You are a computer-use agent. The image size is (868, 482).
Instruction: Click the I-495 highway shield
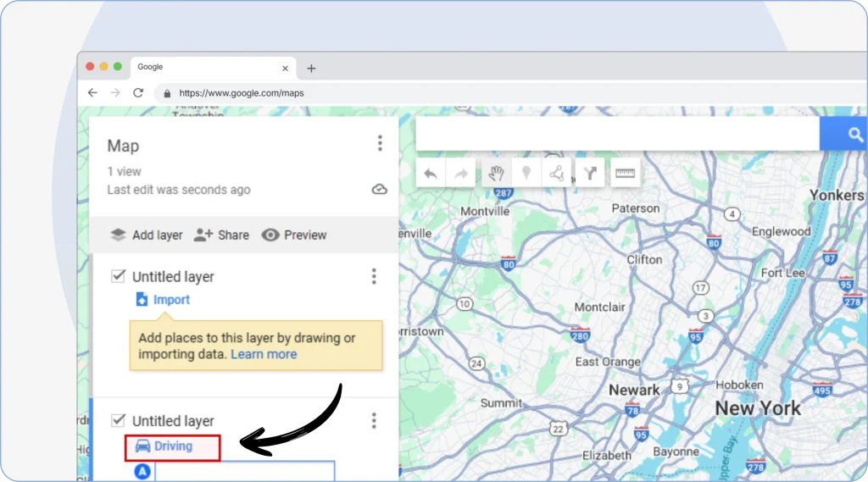click(822, 389)
